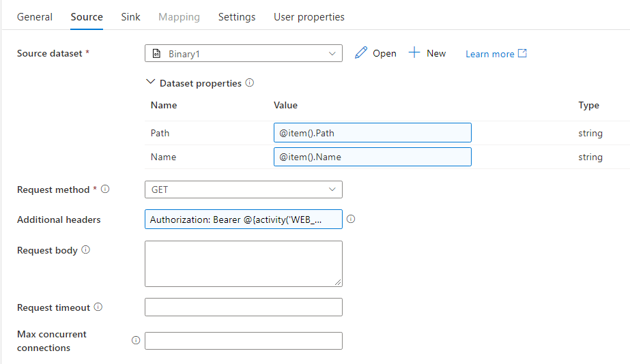Click the Source dataset dropdown chevron
Screen dimensions: 630x364
point(332,53)
